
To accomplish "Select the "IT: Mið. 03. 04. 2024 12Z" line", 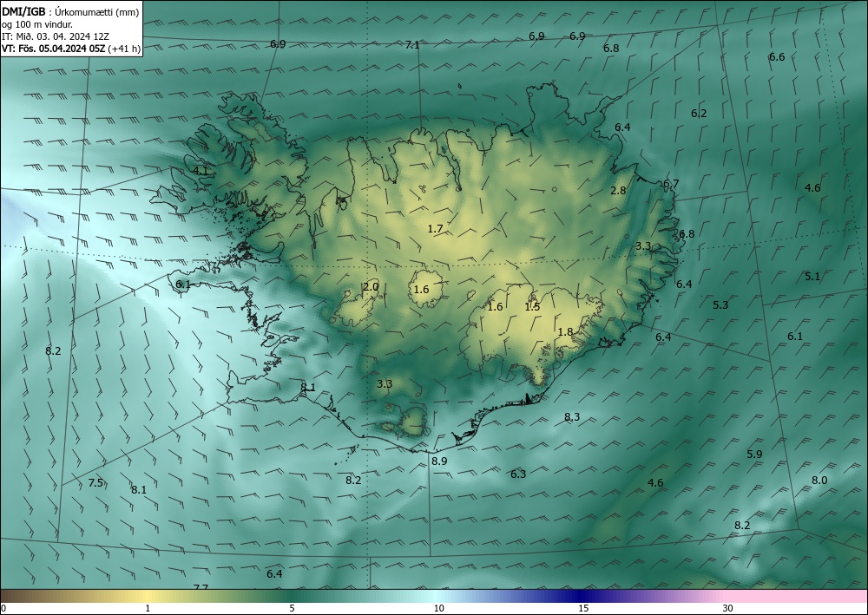I will 56,36.
